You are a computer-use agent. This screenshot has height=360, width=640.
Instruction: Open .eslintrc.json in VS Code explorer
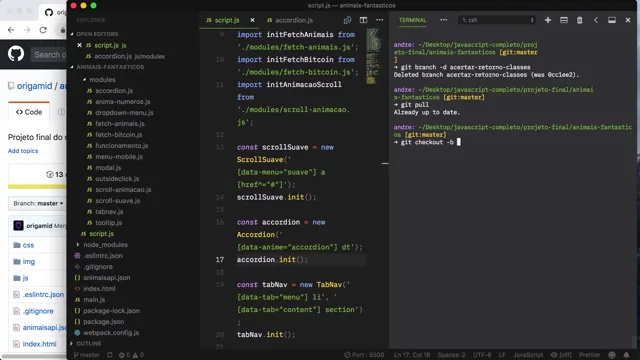pos(103,256)
